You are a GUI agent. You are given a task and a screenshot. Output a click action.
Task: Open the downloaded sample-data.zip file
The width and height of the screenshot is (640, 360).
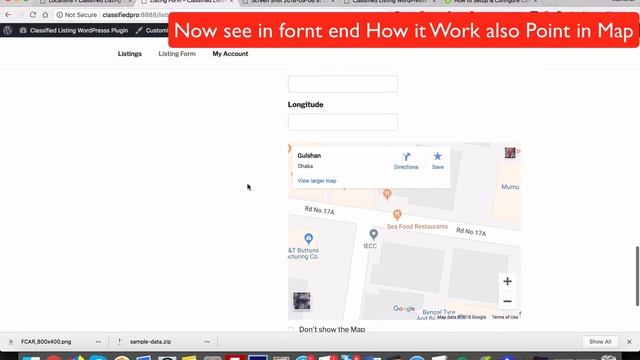[150, 342]
